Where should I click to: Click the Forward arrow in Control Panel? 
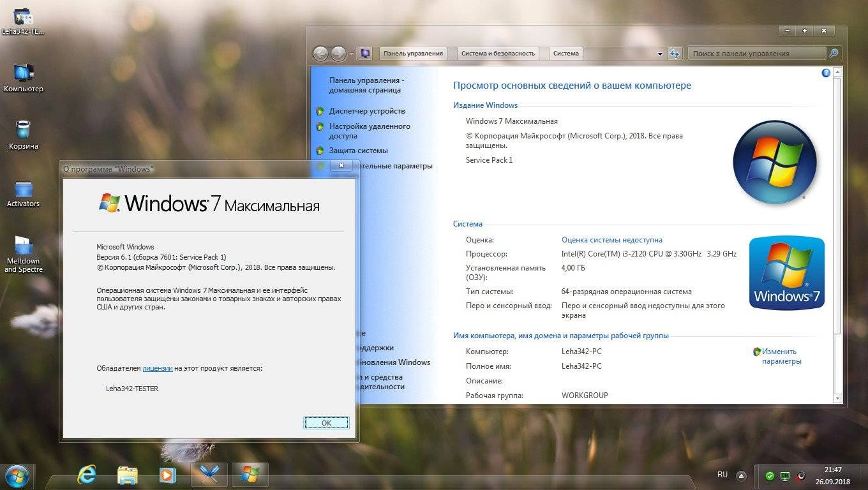(x=338, y=54)
